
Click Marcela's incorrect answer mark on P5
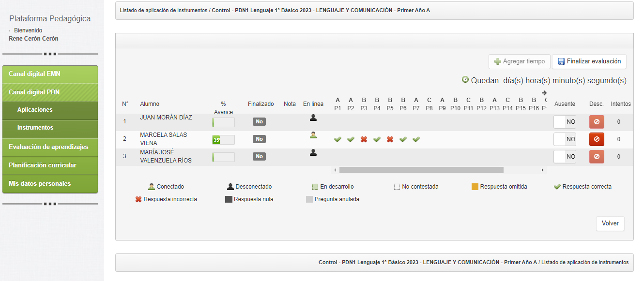click(390, 139)
